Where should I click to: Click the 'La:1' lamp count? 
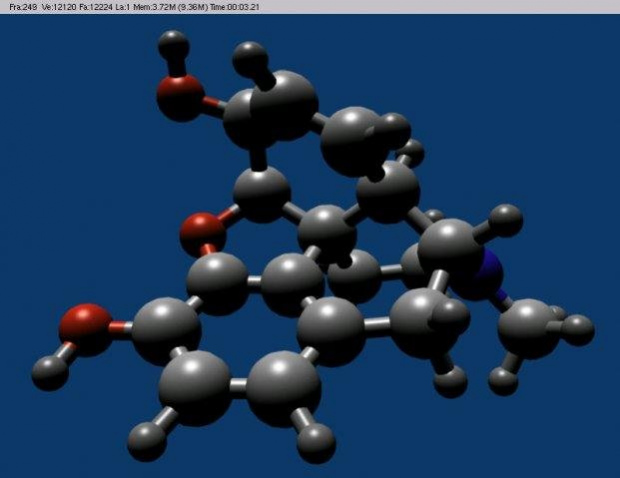point(123,7)
